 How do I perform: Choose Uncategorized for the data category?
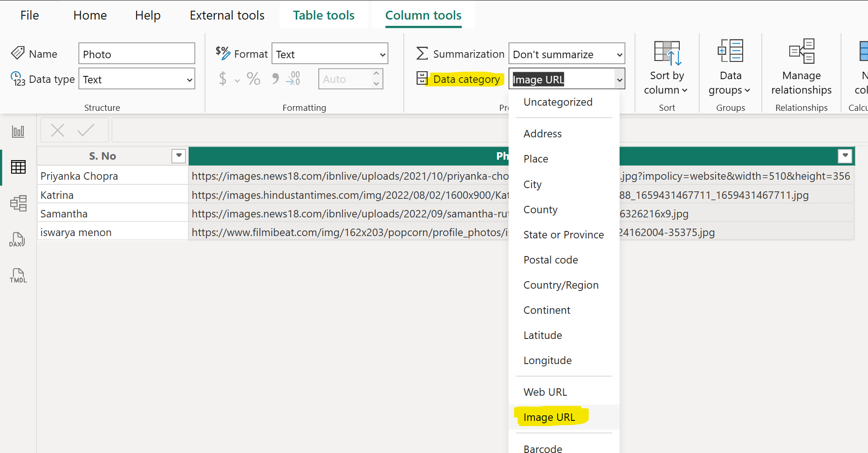[x=558, y=102]
